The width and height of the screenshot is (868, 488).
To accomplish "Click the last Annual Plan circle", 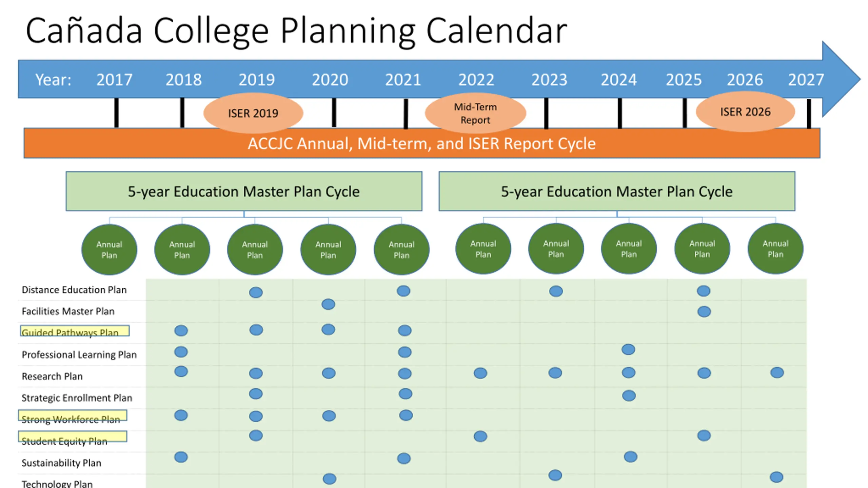I will (775, 249).
